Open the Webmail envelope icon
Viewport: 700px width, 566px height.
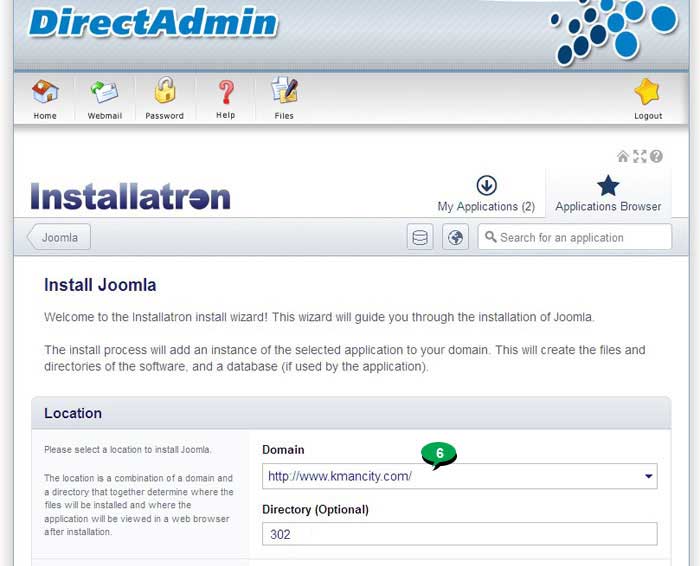pyautogui.click(x=104, y=92)
